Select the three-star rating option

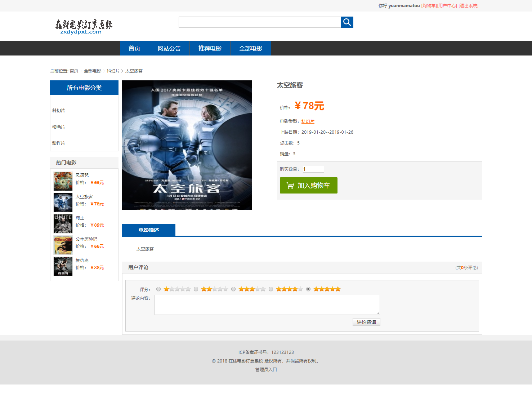click(233, 289)
